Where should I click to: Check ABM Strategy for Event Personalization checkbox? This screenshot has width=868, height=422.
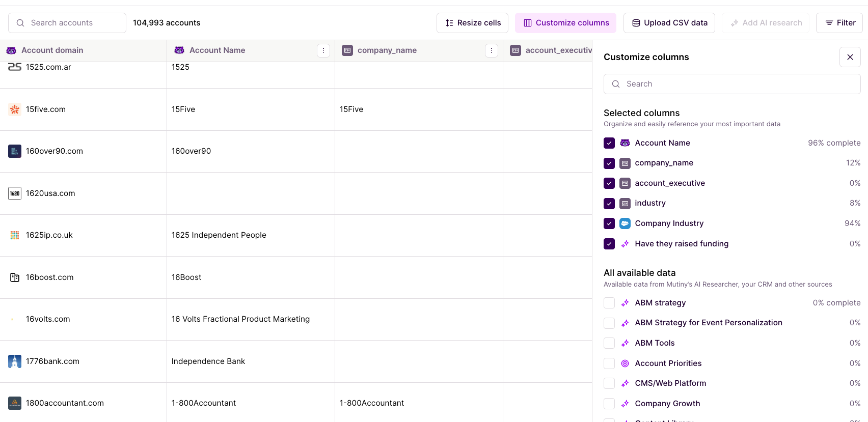click(609, 323)
